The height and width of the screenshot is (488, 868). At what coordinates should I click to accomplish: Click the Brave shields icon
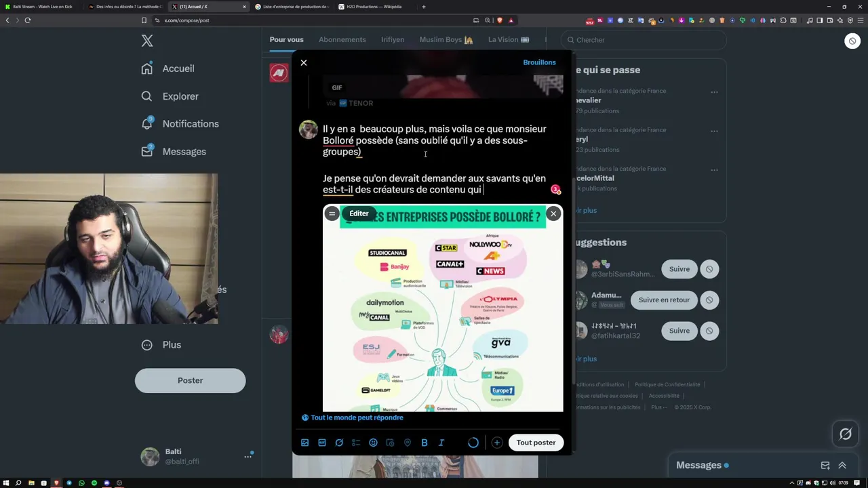pos(500,20)
